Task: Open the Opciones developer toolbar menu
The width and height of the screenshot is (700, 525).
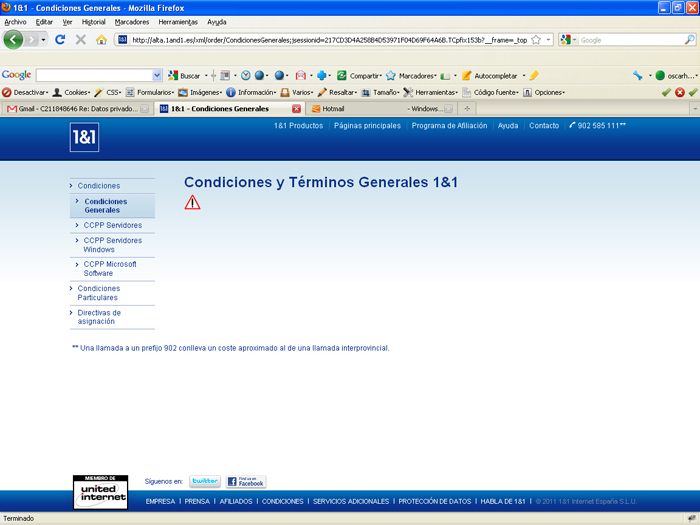Action: pyautogui.click(x=544, y=92)
